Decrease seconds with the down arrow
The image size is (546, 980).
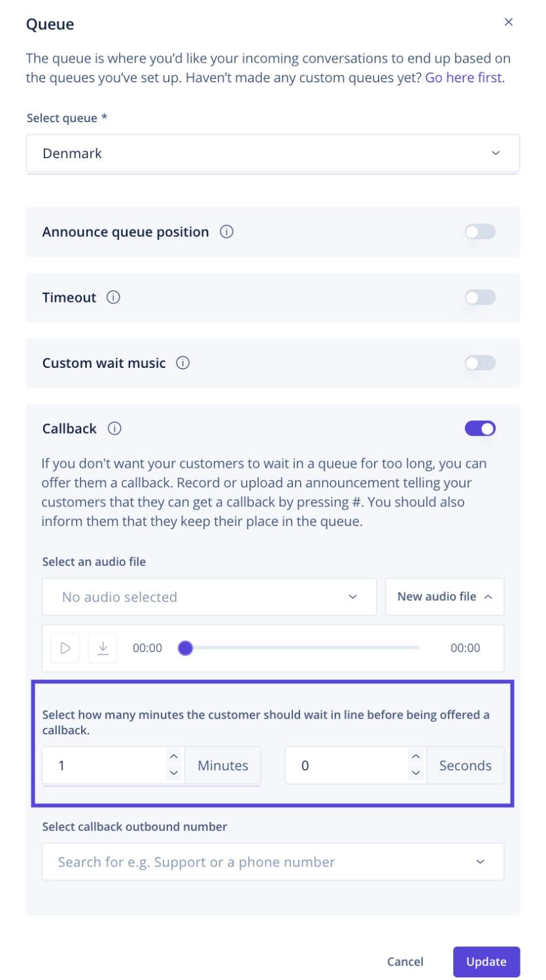click(416, 773)
